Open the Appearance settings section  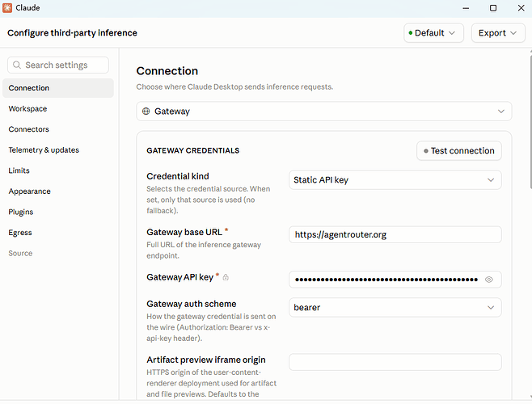pyautogui.click(x=30, y=191)
